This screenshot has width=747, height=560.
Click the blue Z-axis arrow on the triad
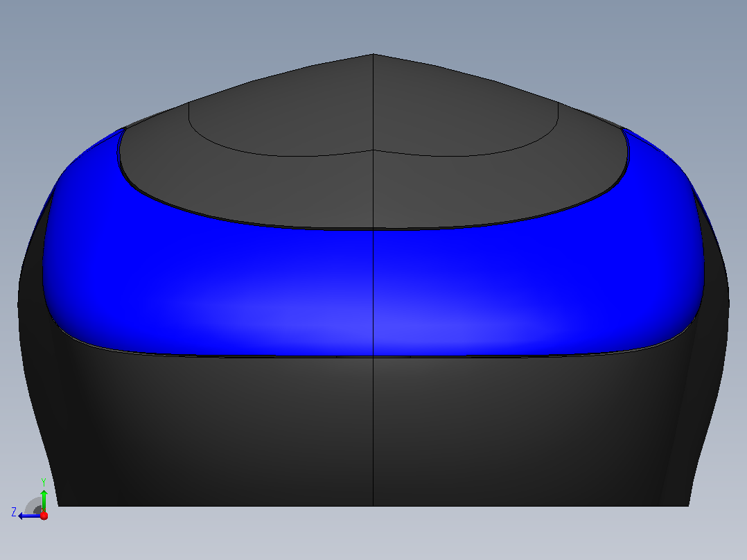point(28,516)
